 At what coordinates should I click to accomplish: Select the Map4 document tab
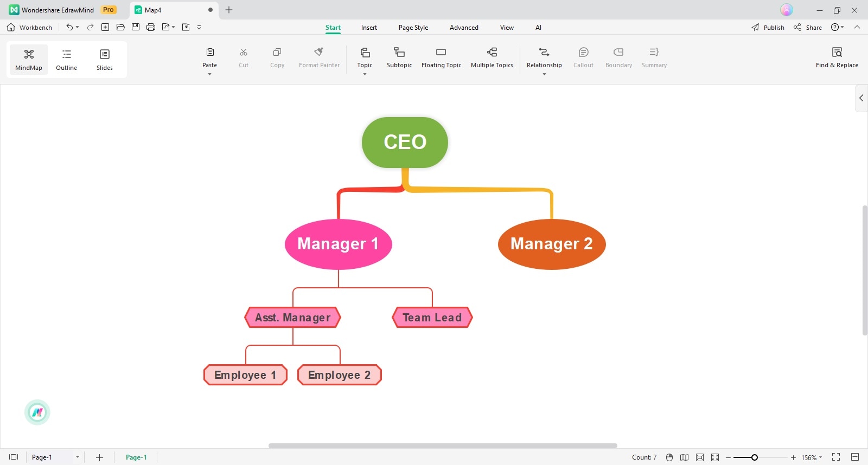pyautogui.click(x=173, y=10)
